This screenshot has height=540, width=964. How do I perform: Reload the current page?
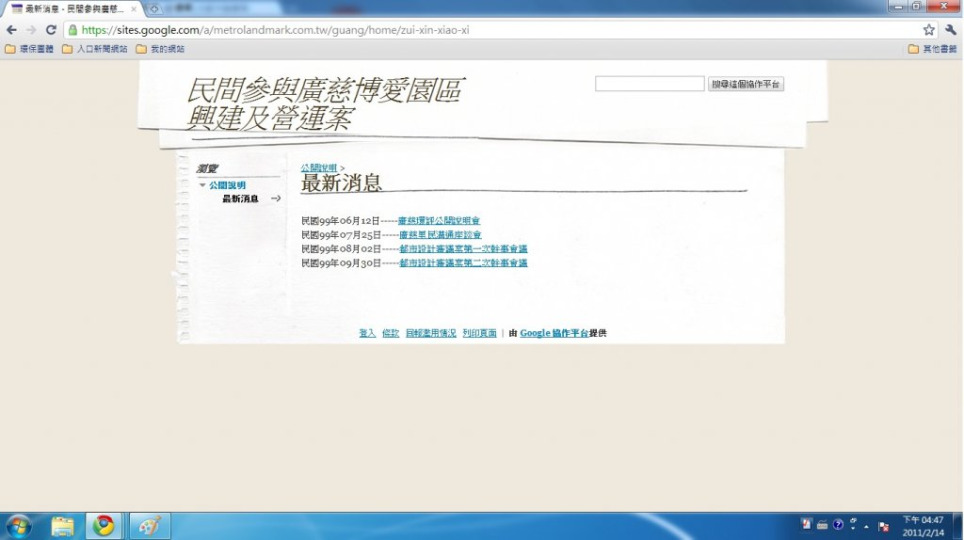pos(51,30)
